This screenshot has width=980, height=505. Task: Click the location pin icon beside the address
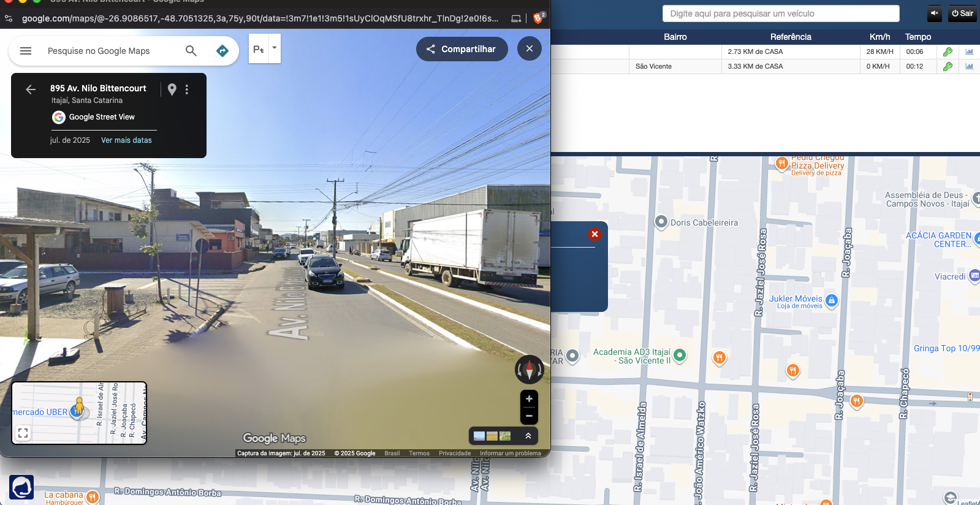(172, 89)
